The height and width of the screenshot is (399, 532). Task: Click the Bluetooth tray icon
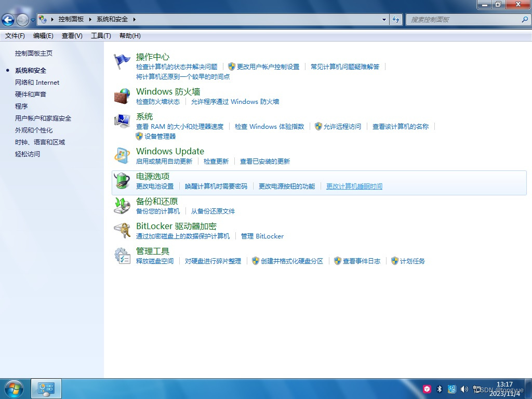click(x=440, y=389)
